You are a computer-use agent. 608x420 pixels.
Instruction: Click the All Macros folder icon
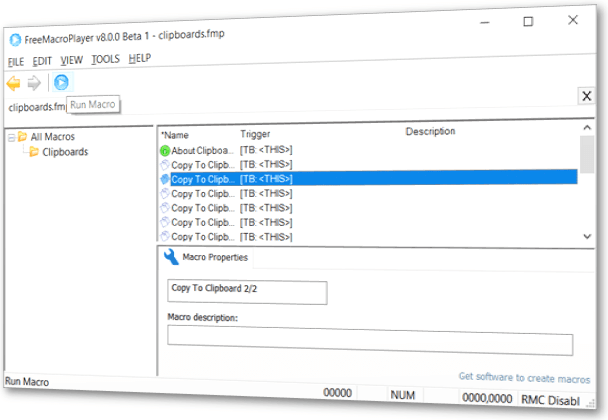[x=22, y=137]
